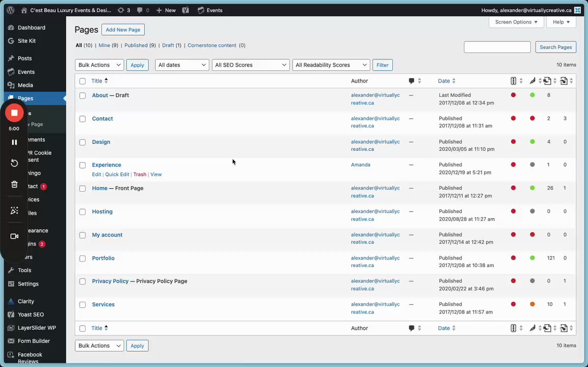Open Form Builder in the sidebar

(x=34, y=340)
